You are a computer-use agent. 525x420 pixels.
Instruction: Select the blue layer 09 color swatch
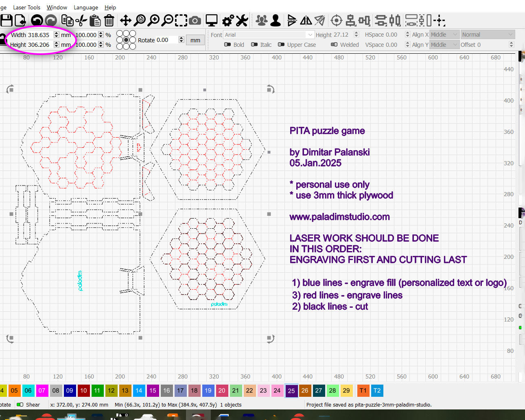coord(70,391)
